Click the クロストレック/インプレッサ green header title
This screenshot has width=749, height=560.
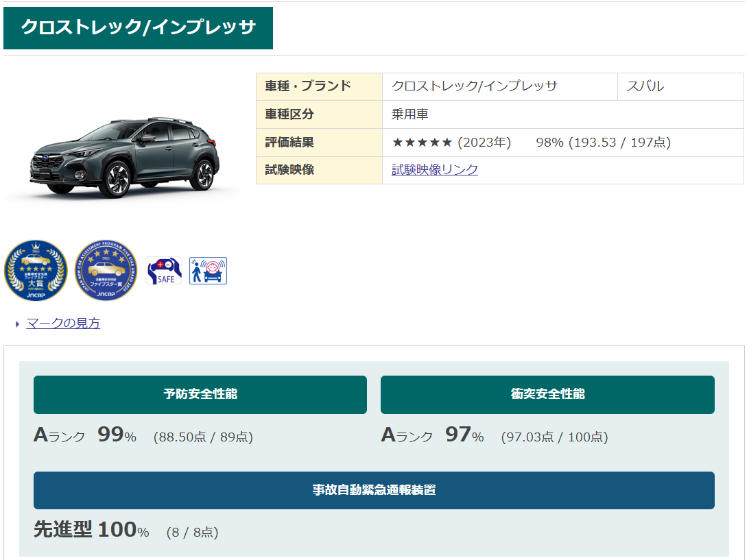point(138,27)
